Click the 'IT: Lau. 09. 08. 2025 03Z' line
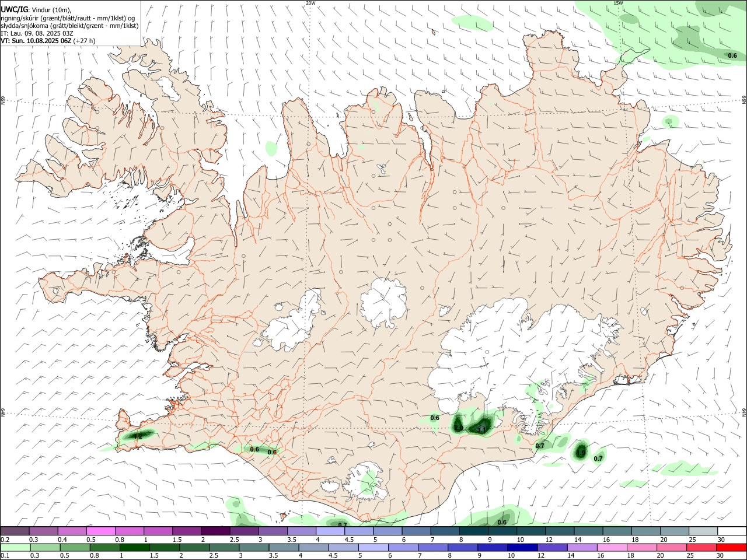The height and width of the screenshot is (560, 747). [x=37, y=33]
